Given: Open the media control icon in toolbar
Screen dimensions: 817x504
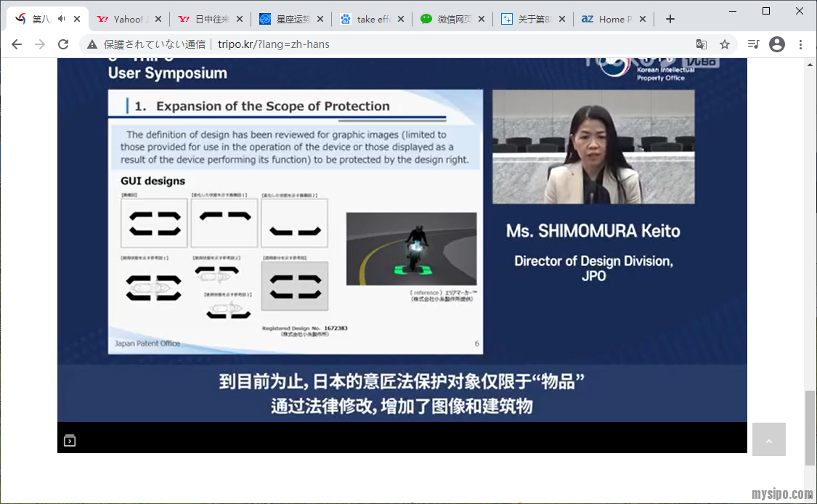Looking at the screenshot, I should (754, 44).
